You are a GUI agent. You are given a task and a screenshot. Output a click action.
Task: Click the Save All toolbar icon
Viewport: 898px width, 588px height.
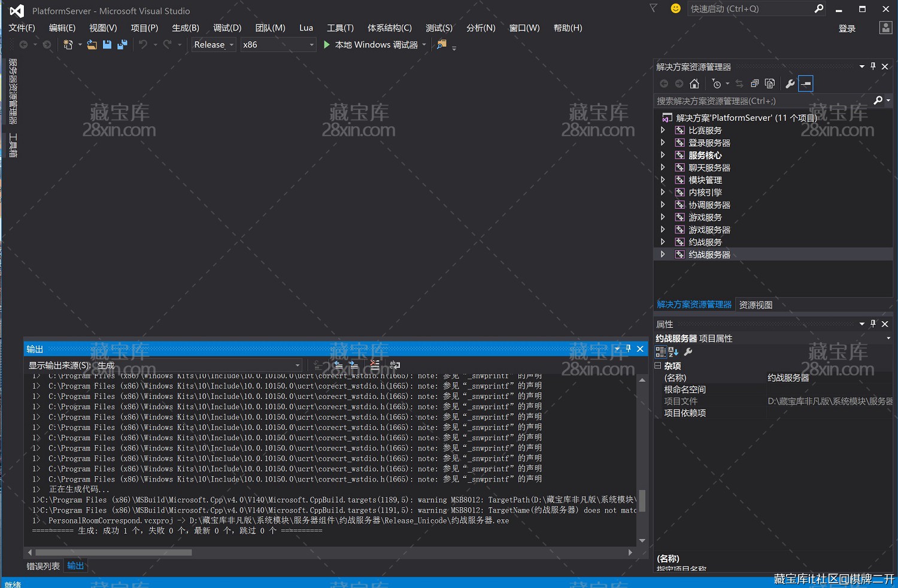[122, 45]
